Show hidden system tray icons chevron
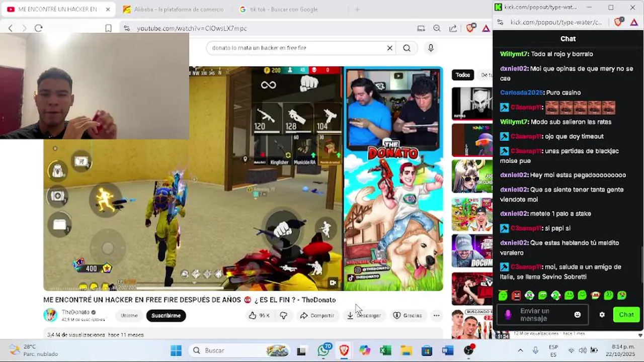Screen dimensions: 644x362 click(x=520, y=350)
